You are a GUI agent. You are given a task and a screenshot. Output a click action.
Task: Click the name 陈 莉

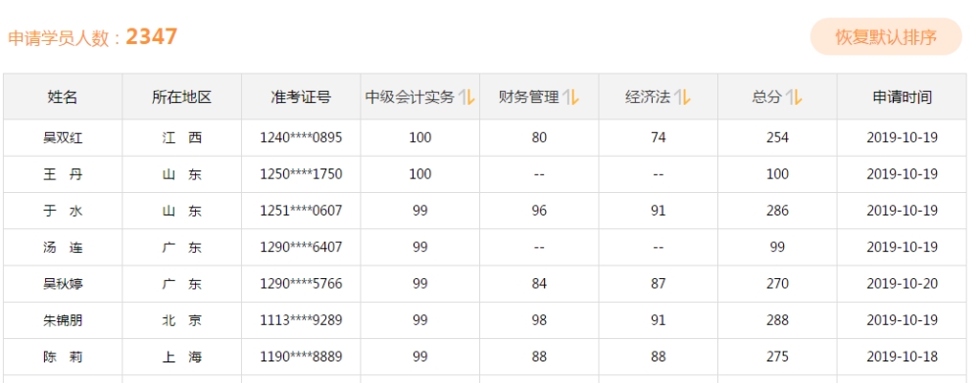click(63, 358)
